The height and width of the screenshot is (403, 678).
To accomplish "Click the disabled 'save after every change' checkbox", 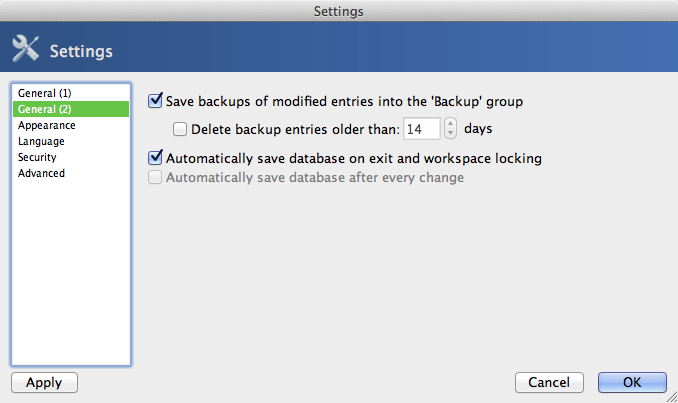I will point(155,177).
